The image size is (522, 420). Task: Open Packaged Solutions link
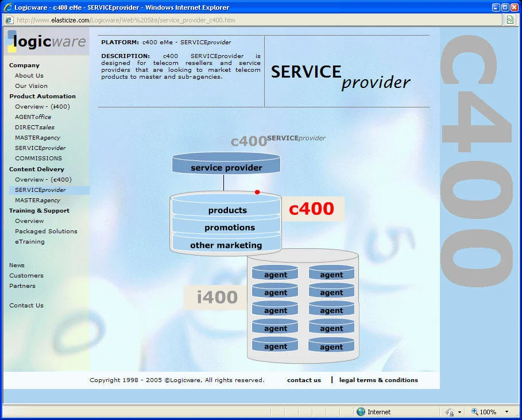[46, 231]
